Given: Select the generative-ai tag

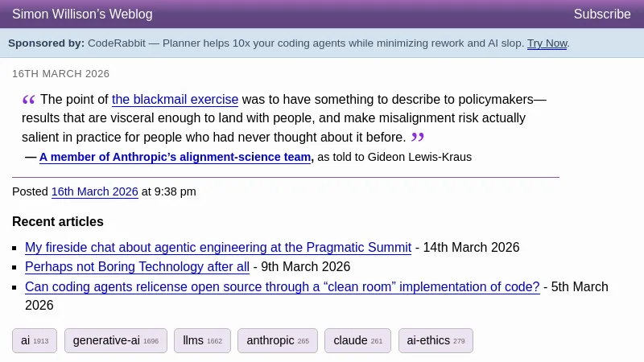Looking at the screenshot, I should click(115, 340).
